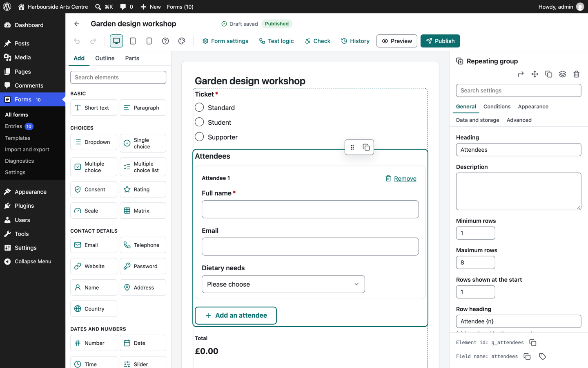
Task: Open the Data and storage tab
Action: (x=477, y=120)
